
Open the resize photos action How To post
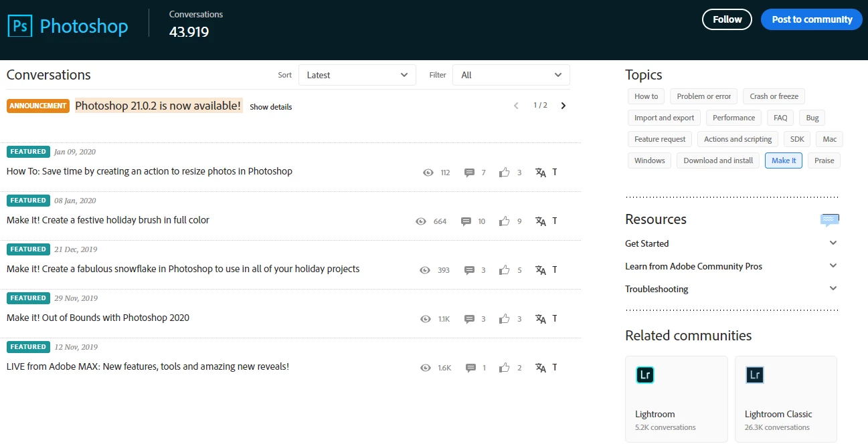tap(149, 171)
